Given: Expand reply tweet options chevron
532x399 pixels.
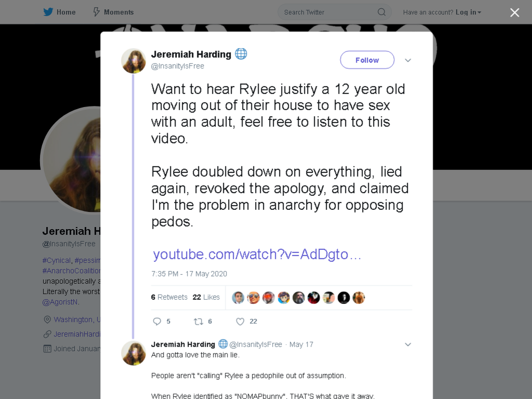Looking at the screenshot, I should point(408,345).
